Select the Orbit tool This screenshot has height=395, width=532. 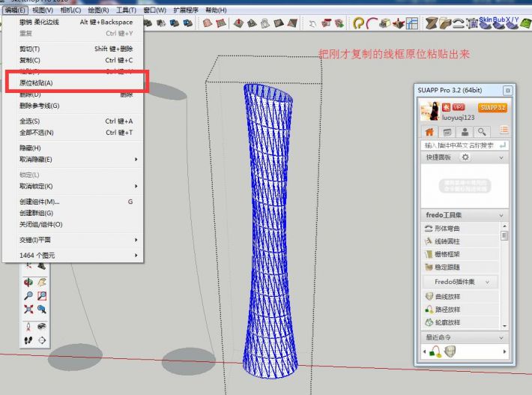pos(28,283)
